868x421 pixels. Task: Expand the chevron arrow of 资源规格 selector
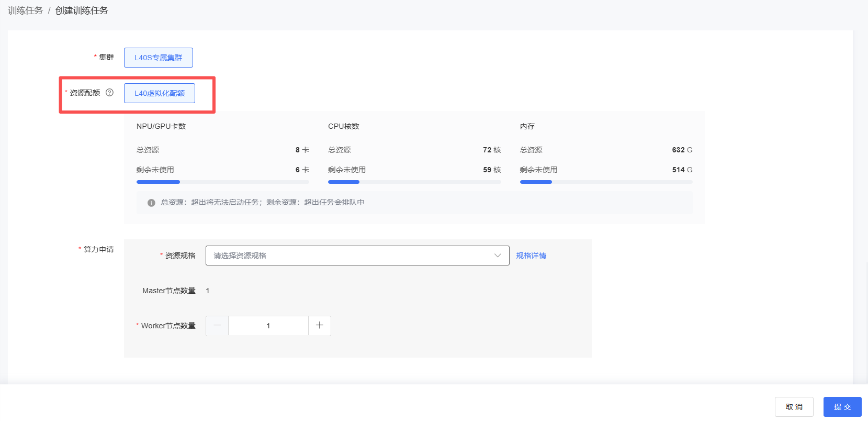point(497,256)
